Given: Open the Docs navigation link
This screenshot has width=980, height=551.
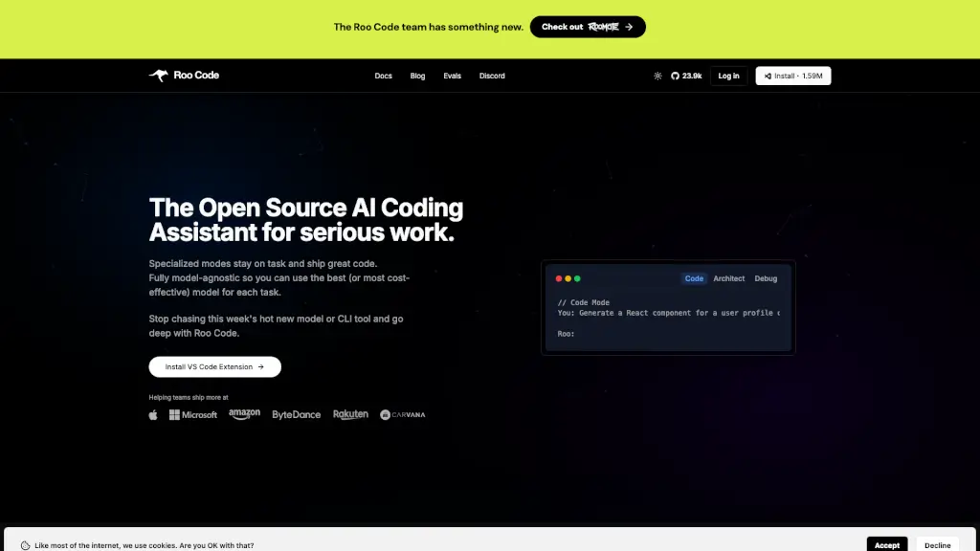Looking at the screenshot, I should coord(383,76).
